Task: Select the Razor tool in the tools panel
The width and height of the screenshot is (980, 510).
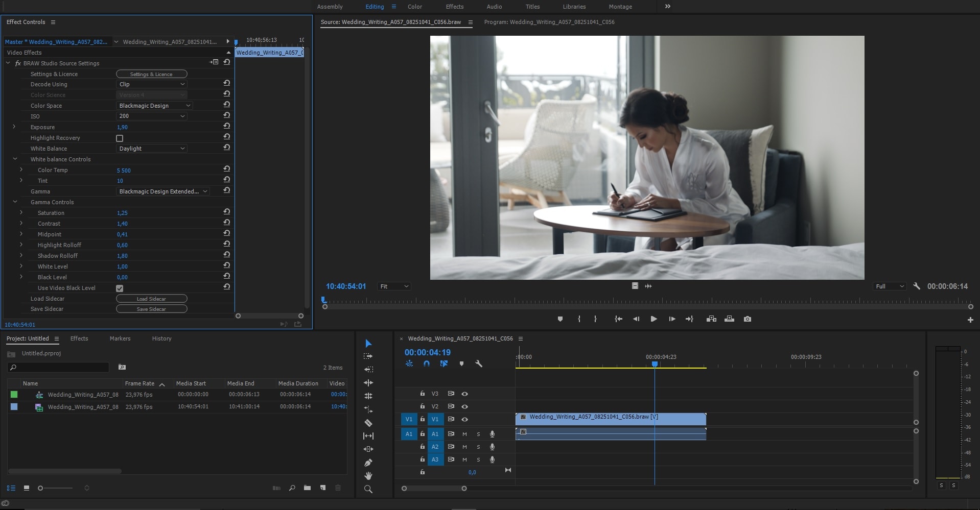Action: tap(368, 423)
